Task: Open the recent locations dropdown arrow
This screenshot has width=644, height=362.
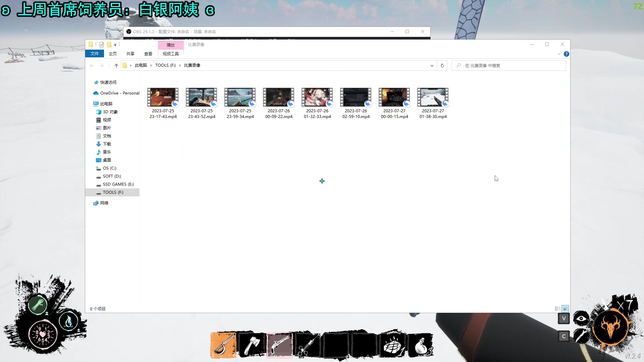Action: (109, 66)
